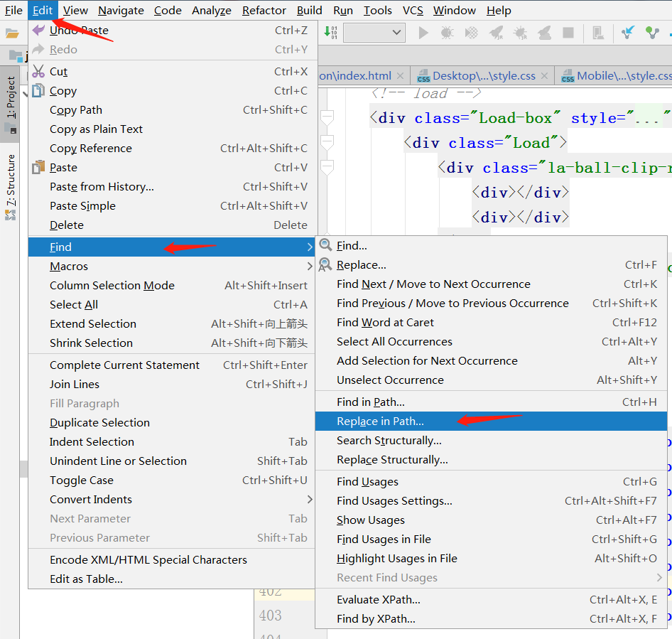Click the Debug bug icon in the toolbar

(x=447, y=33)
